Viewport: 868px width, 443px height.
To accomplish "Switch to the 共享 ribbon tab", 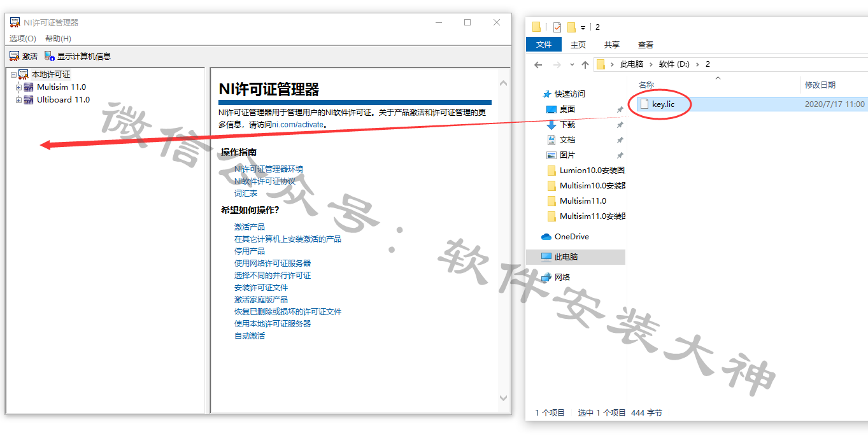I will 612,45.
